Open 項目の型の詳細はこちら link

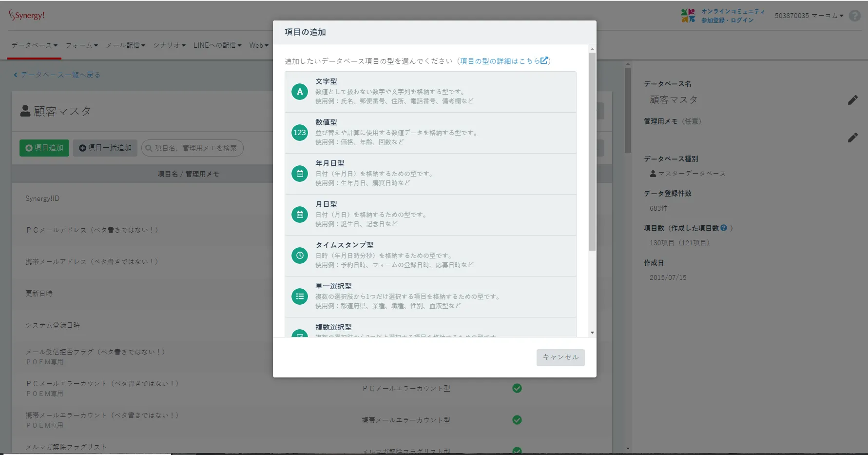pyautogui.click(x=503, y=61)
